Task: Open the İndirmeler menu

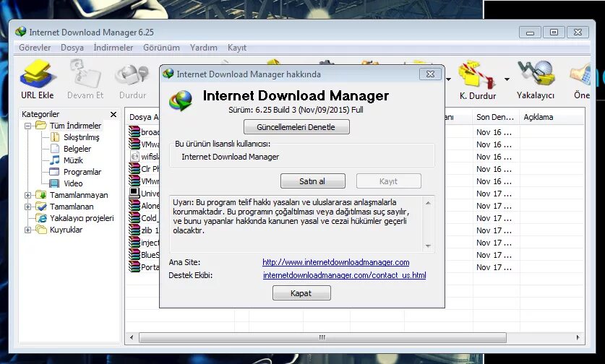Action: 113,48
